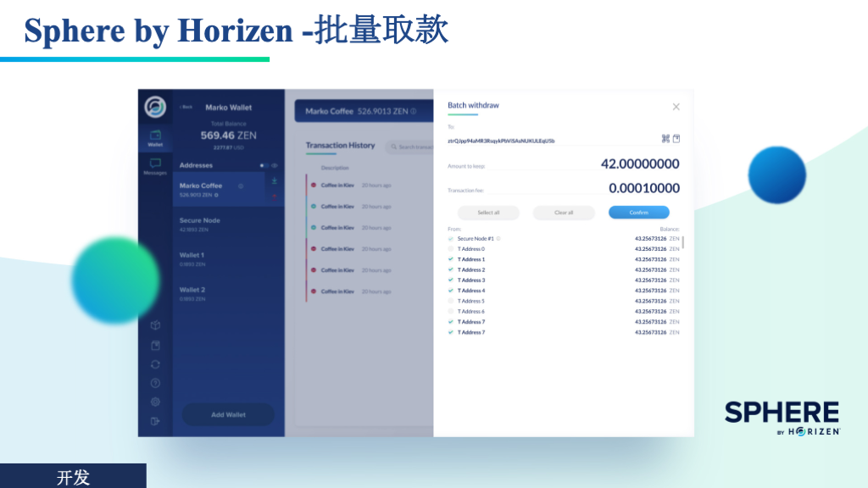
Task: Select the Wallet 1 address entry
Action: tap(229, 259)
